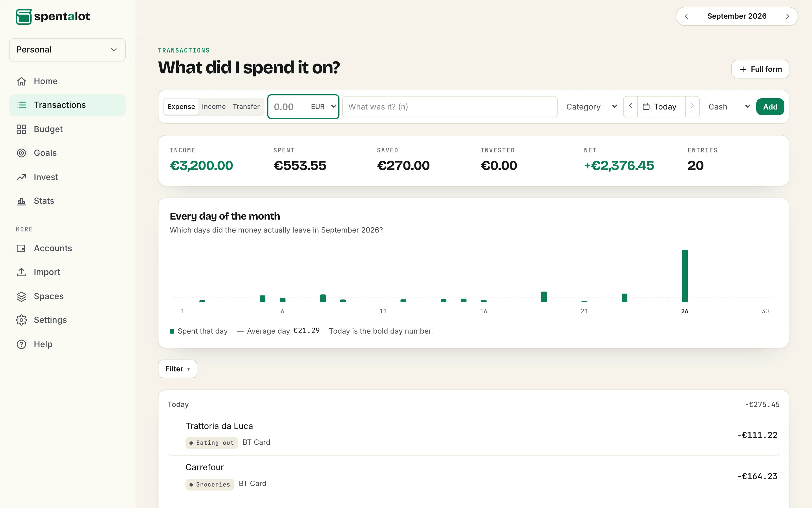Image resolution: width=812 pixels, height=508 pixels.
Task: Open the EUR currency dropdown
Action: (323, 106)
